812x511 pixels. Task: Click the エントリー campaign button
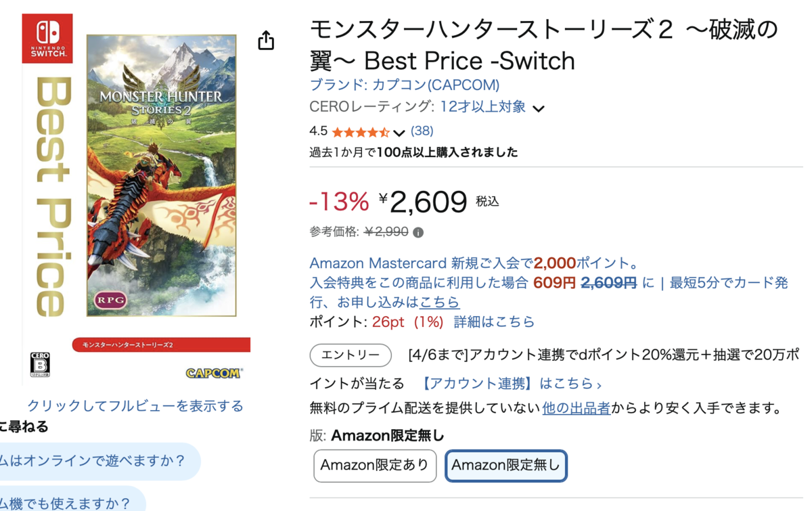click(x=351, y=355)
